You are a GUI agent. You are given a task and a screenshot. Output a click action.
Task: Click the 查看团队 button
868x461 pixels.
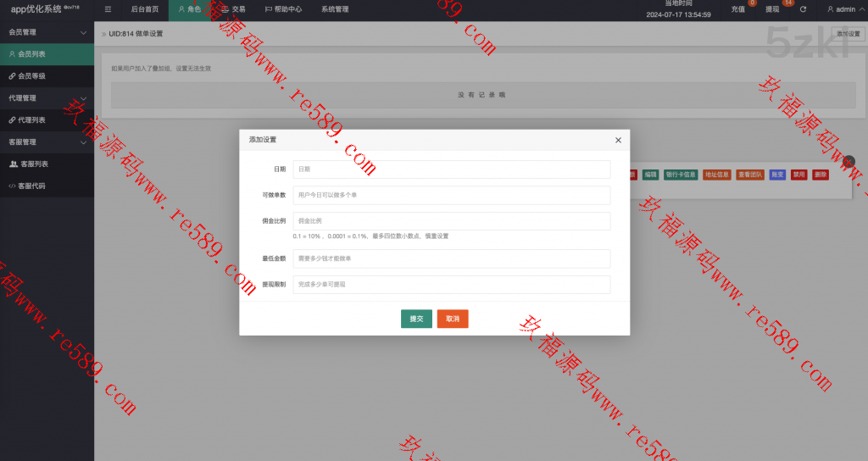pyautogui.click(x=750, y=175)
